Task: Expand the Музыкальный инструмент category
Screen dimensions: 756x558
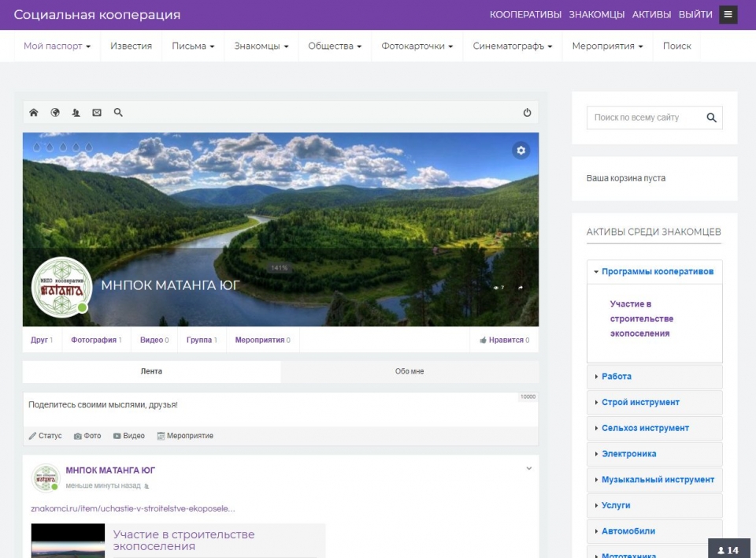Action: (654, 480)
